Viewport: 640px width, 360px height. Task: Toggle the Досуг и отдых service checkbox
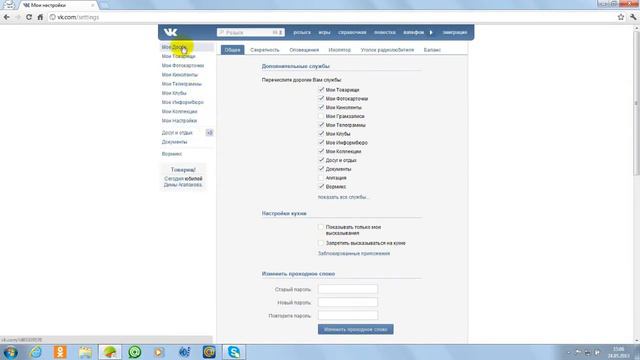pos(321,160)
